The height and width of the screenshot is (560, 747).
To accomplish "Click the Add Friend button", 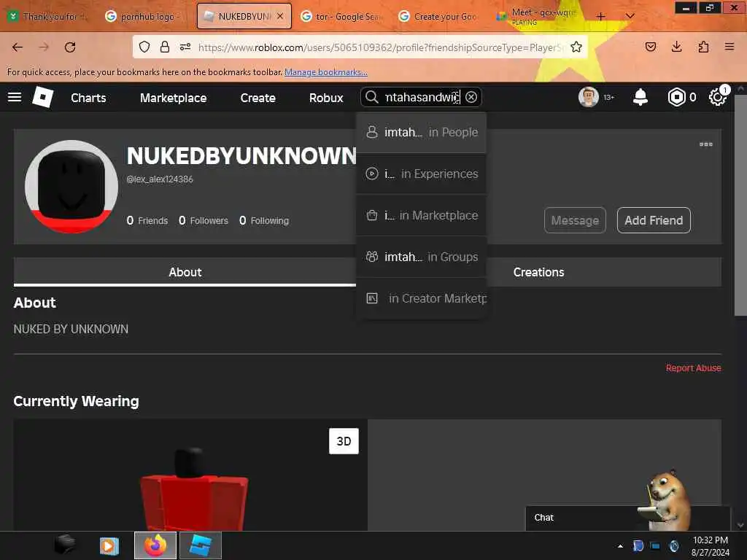I will [654, 220].
